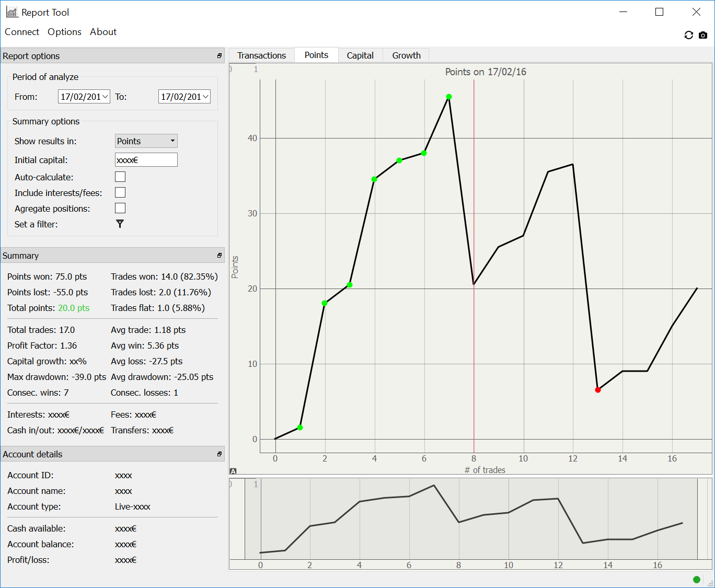Click the green peak point at trade 7
715x588 pixels.
click(449, 97)
